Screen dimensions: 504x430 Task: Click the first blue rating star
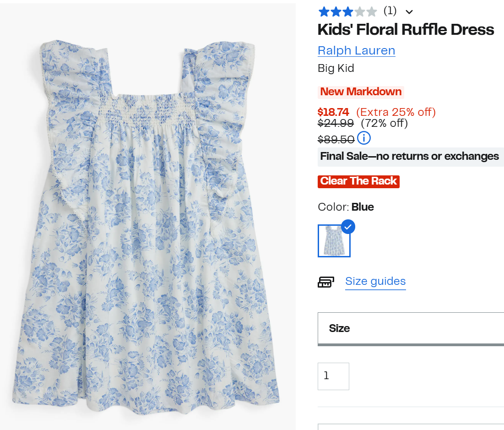click(x=324, y=12)
